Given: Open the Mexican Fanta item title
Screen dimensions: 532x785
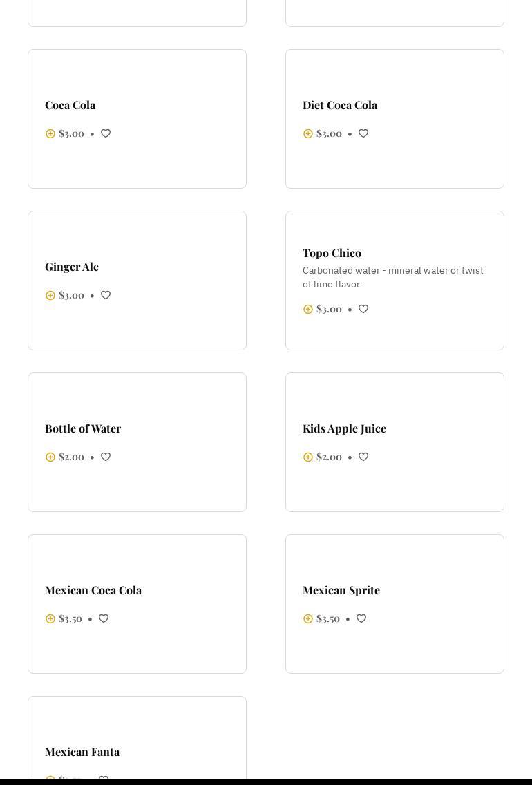Looking at the screenshot, I should pos(82,752).
